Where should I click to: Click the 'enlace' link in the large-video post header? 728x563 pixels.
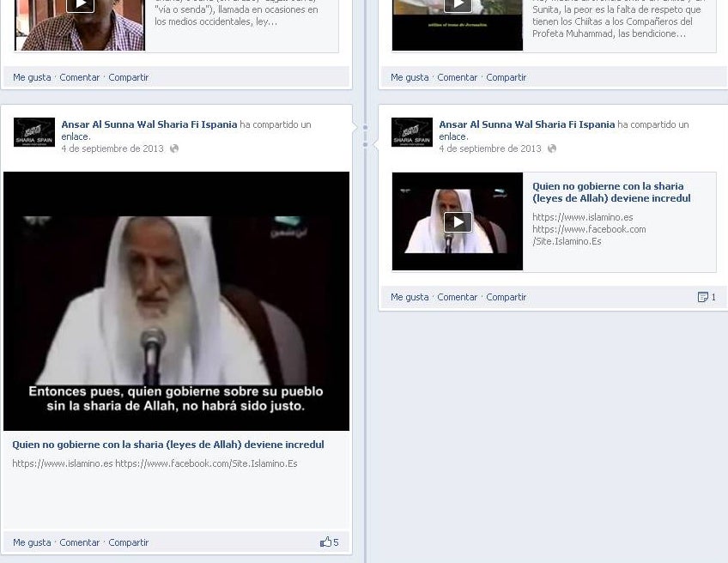pyautogui.click(x=76, y=136)
